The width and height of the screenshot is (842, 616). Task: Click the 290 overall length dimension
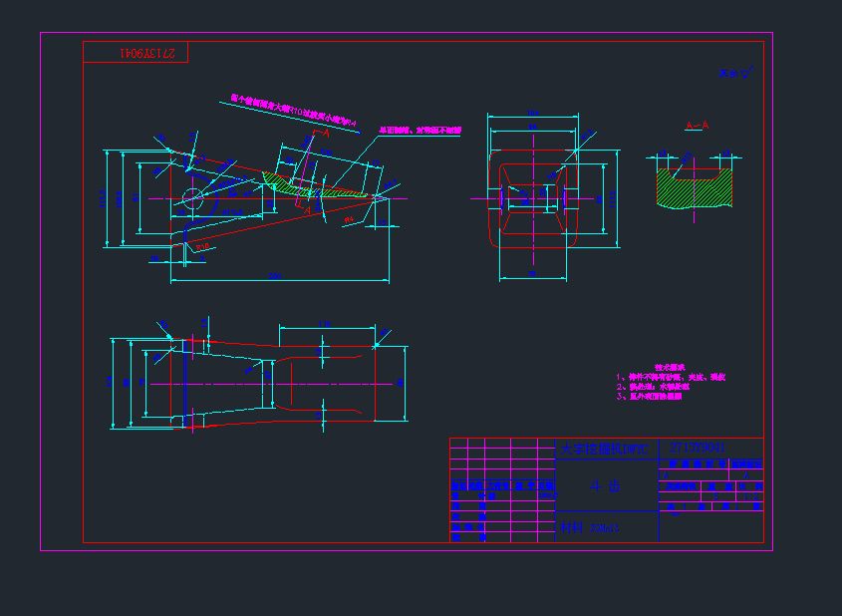pyautogui.click(x=276, y=275)
